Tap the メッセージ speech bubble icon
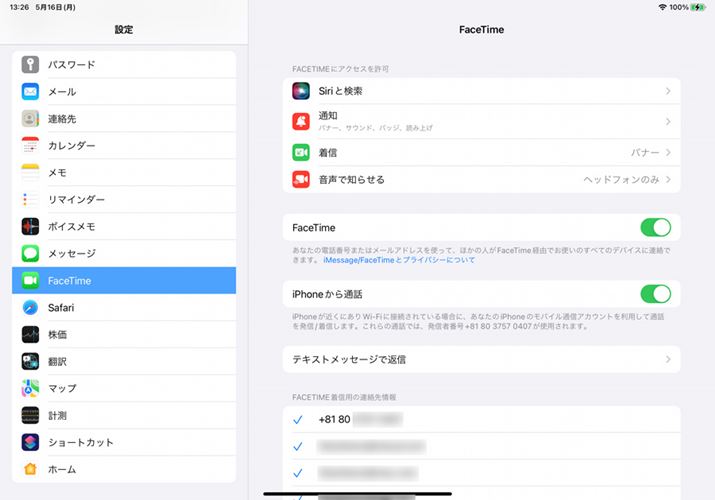This screenshot has width=715, height=500. click(x=30, y=253)
